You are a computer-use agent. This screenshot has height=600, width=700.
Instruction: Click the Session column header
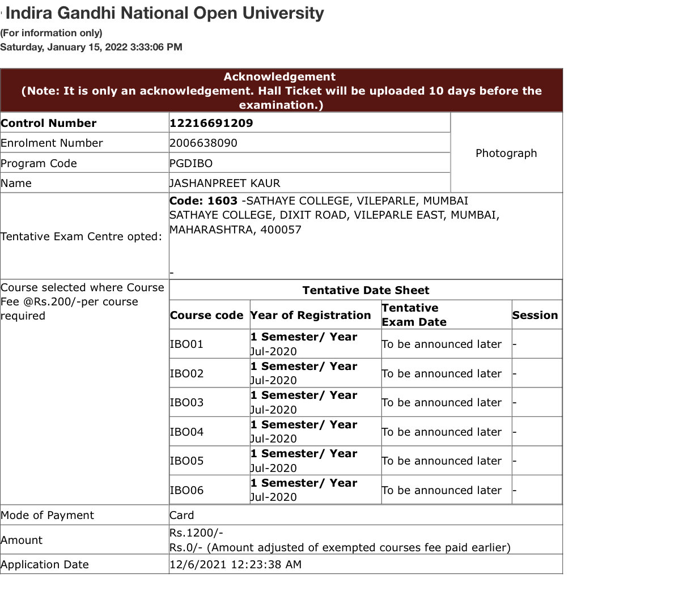(x=535, y=315)
